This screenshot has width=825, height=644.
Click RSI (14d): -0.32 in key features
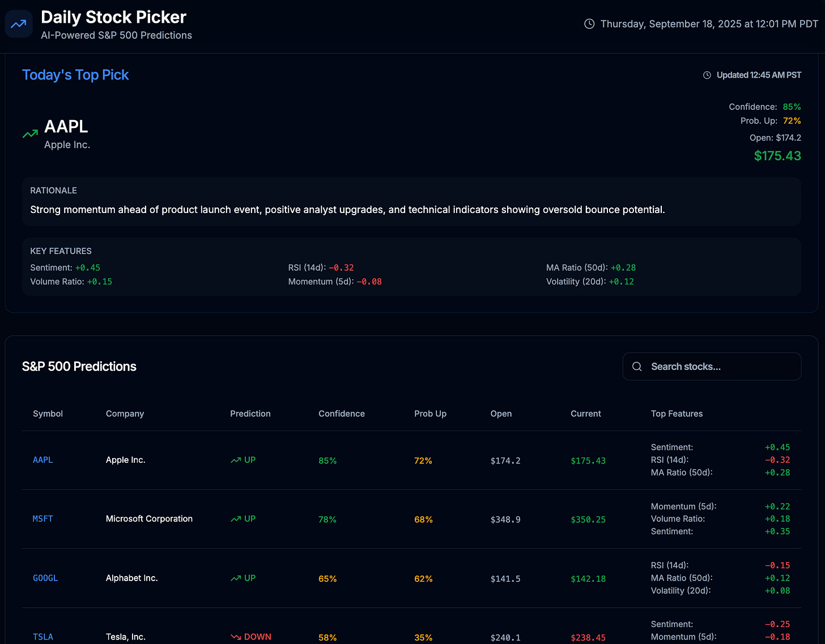point(321,267)
